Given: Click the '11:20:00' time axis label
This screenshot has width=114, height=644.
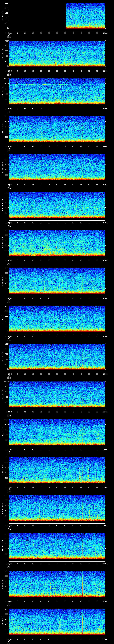Looking at the screenshot, I should coord(9,450).
